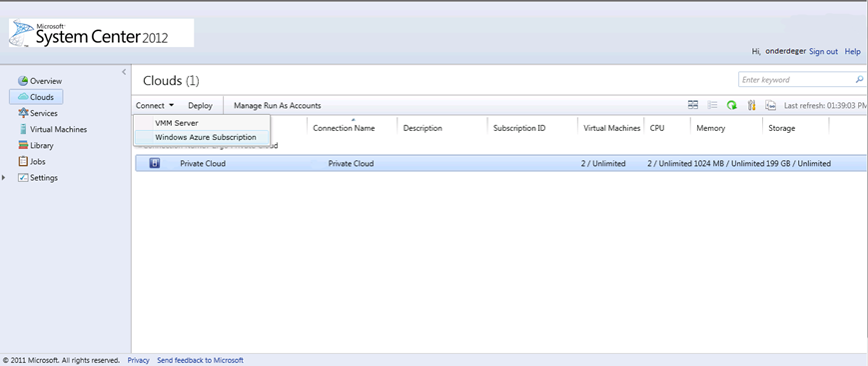Select the Private Cloud name cell
Image resolution: width=868 pixels, height=366 pixels.
tap(203, 164)
